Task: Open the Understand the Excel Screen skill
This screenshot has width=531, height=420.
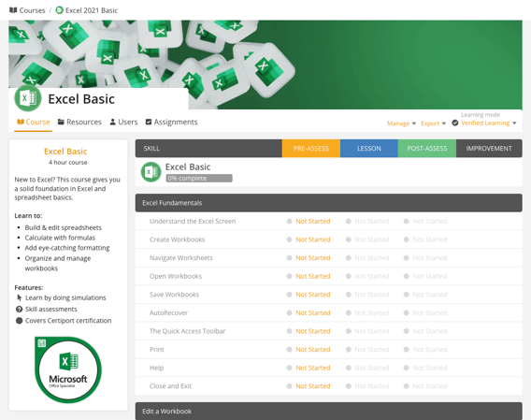Action: (193, 222)
